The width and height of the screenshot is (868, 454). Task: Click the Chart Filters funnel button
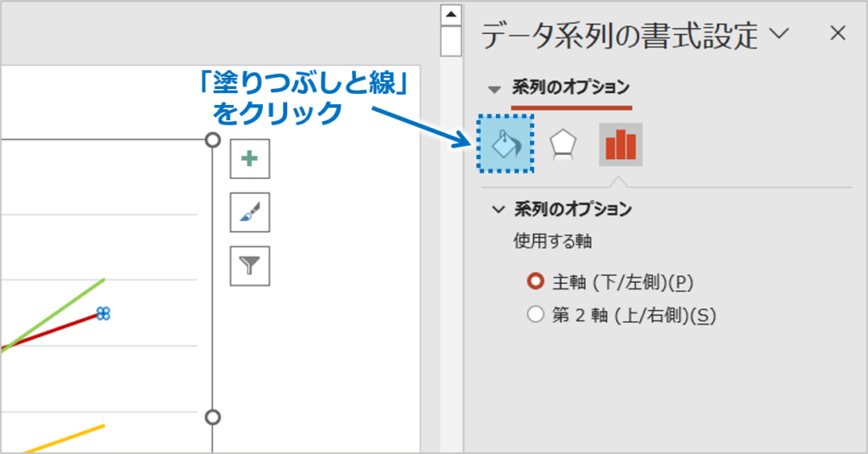click(250, 266)
